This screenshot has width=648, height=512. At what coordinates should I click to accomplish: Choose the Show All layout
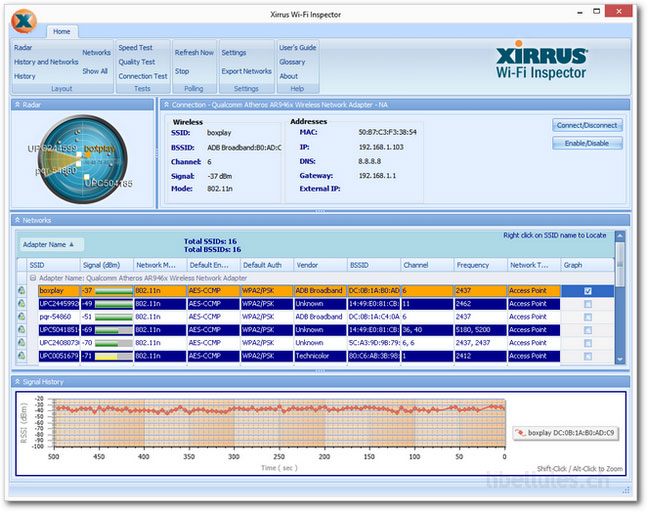pos(95,71)
